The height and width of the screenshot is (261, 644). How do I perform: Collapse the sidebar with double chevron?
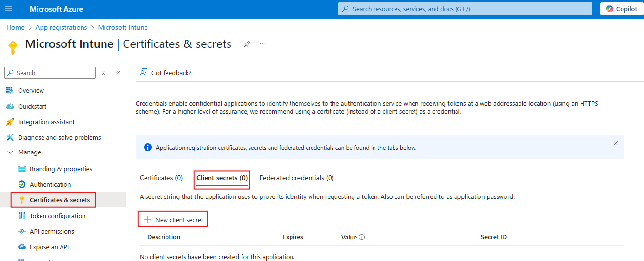[118, 73]
